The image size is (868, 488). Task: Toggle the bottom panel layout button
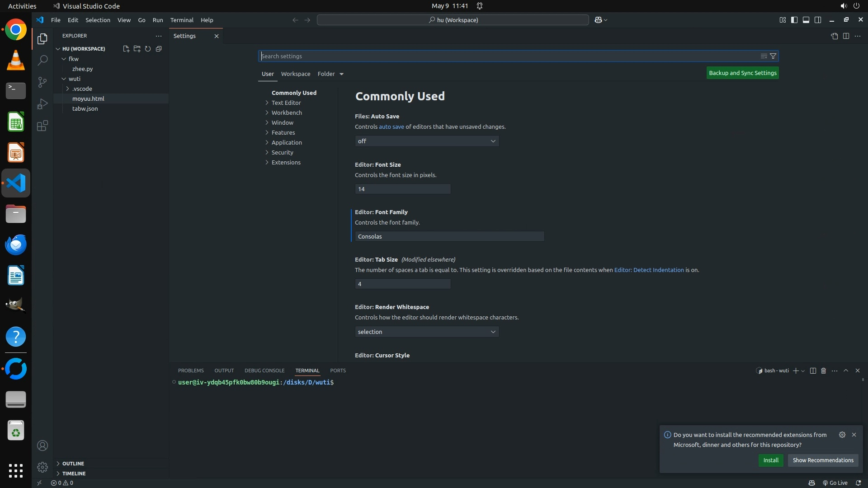coord(806,20)
